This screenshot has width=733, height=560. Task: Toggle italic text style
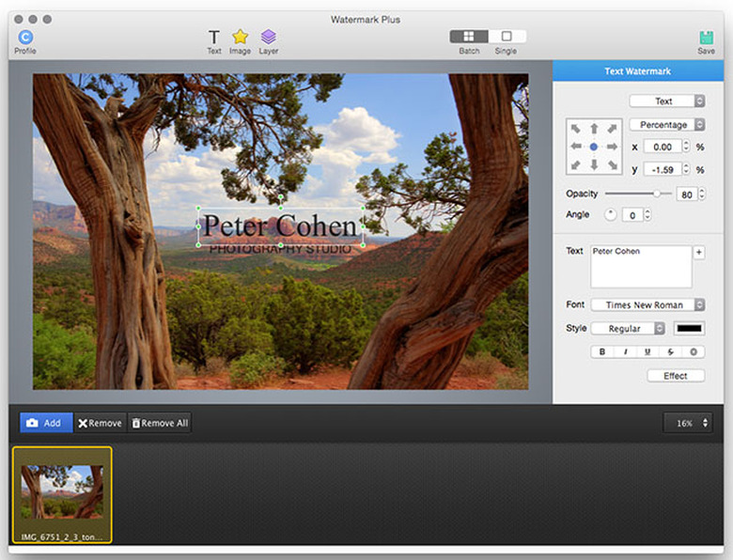pyautogui.click(x=625, y=352)
